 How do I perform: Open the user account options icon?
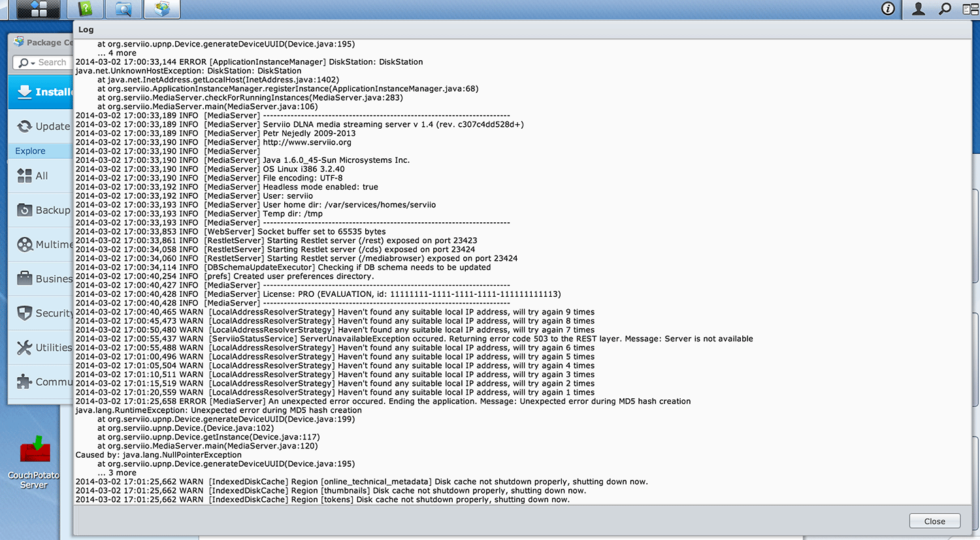pyautogui.click(x=919, y=8)
